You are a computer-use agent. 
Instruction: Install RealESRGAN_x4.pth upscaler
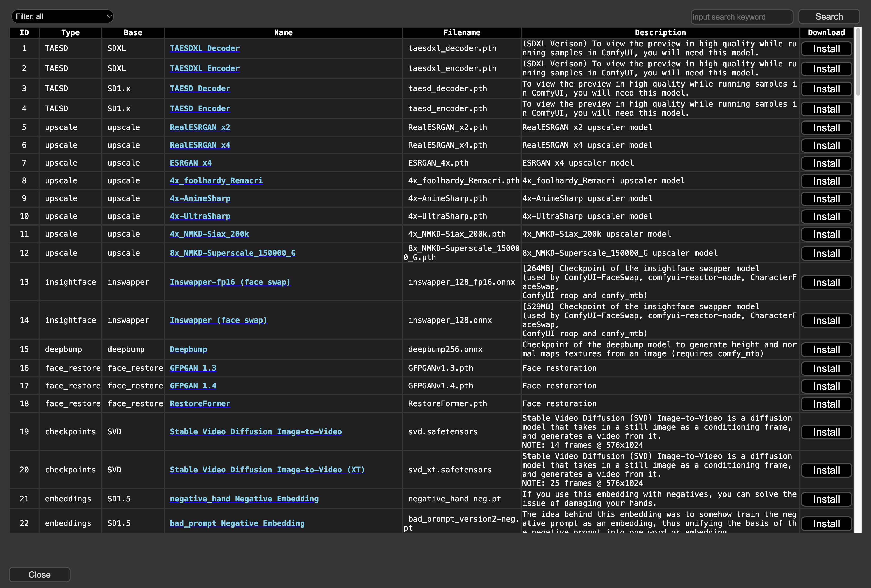point(826,146)
